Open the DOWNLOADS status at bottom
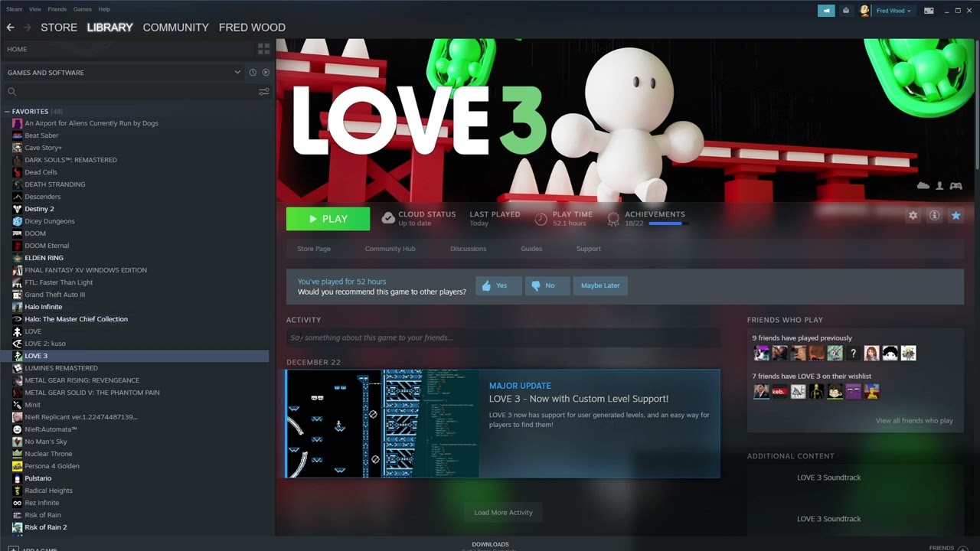980x551 pixels. click(x=490, y=545)
